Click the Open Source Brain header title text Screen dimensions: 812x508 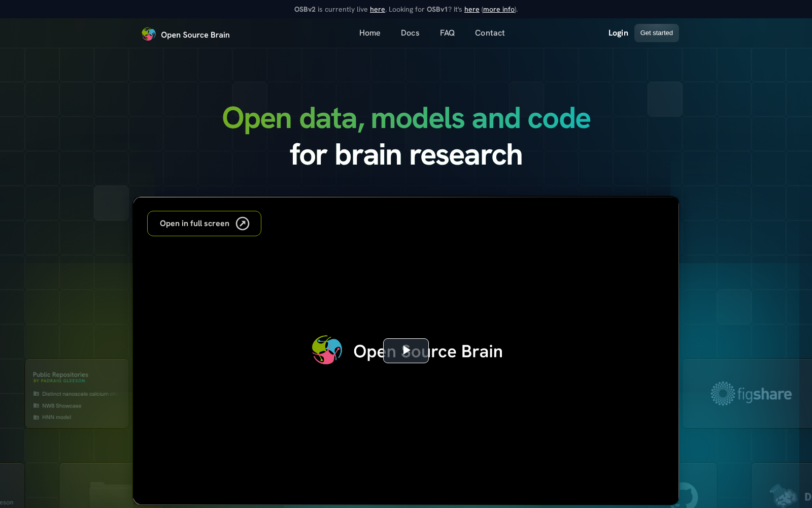[x=195, y=35]
